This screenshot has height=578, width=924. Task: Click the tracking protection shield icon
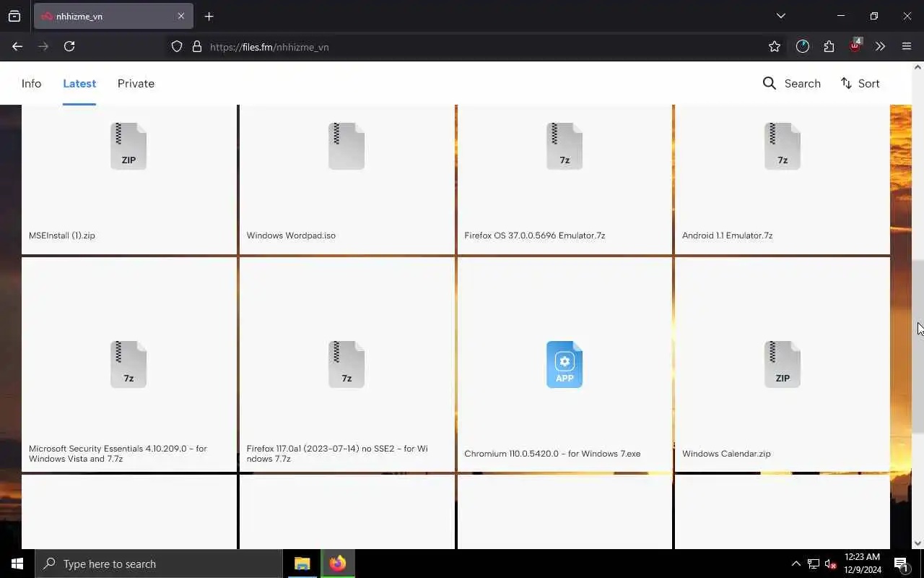click(x=177, y=46)
